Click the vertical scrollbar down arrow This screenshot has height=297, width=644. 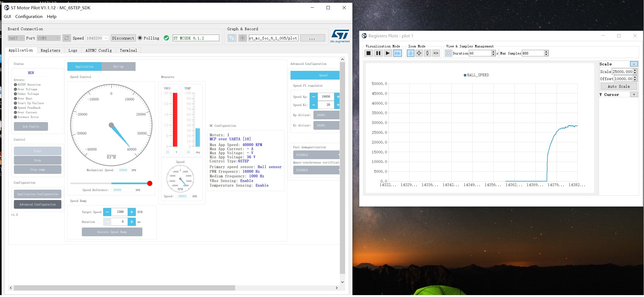click(x=342, y=282)
